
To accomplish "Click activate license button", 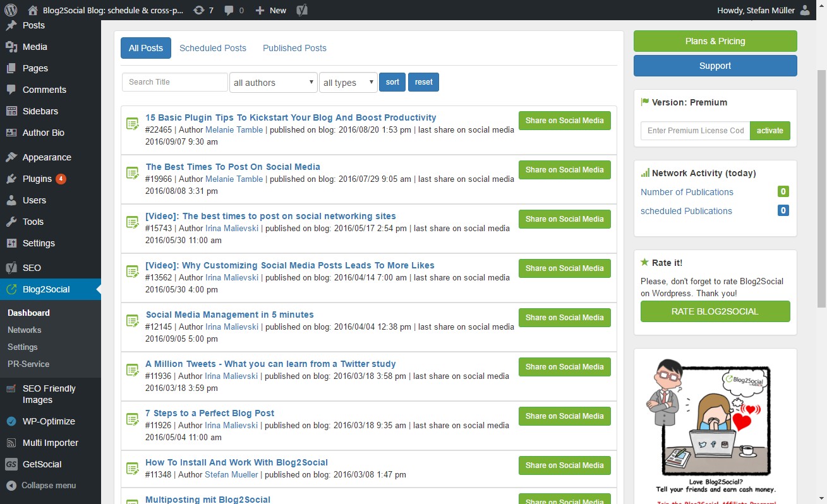I will coord(770,131).
